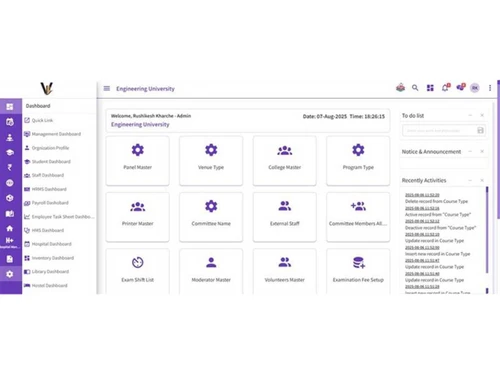Open the book library icon in the purple rail
Screen dimensions: 500x375
point(10,214)
